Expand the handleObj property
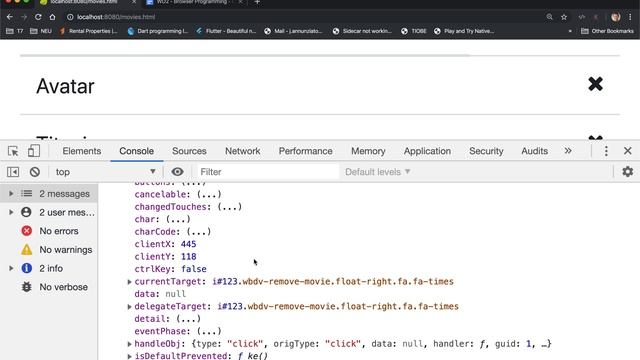 [129, 344]
